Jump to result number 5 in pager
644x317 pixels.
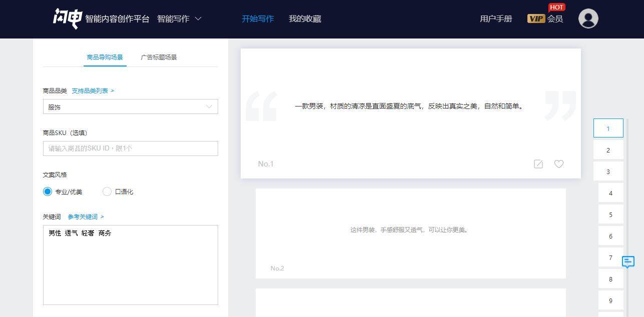tap(610, 214)
